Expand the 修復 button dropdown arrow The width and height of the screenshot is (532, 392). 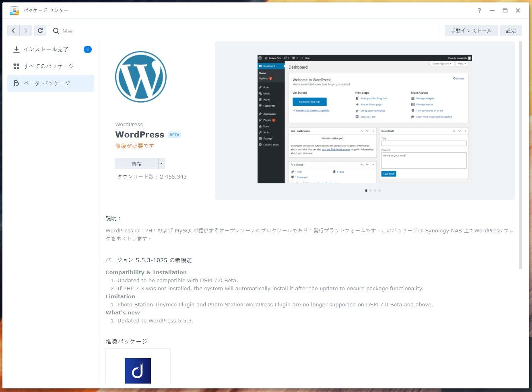(x=162, y=164)
